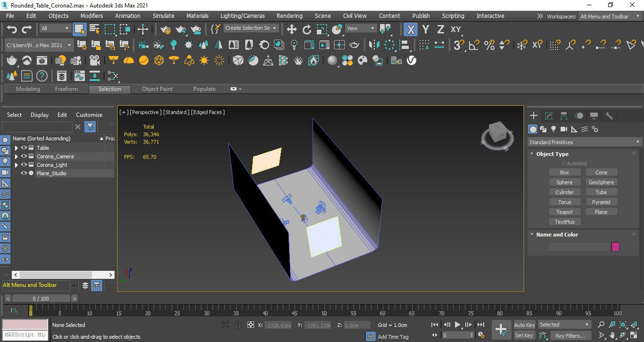Open the Select by Name tool
The height and width of the screenshot is (342, 644).
(x=94, y=29)
